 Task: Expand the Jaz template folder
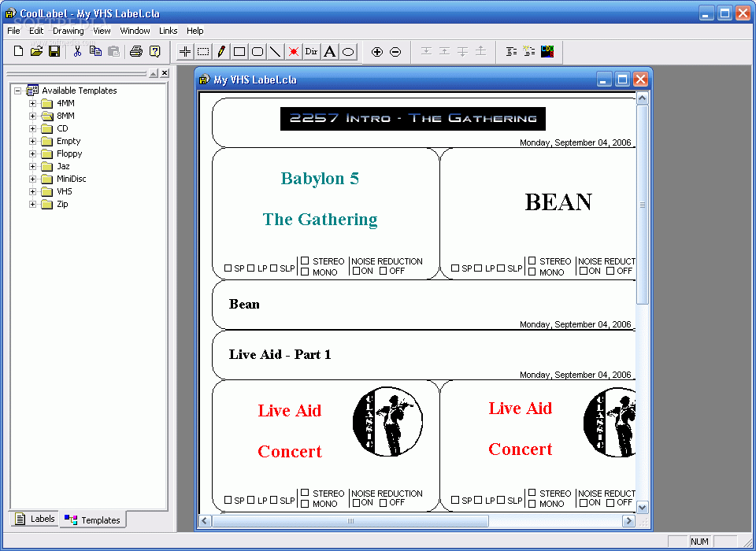coord(33,166)
